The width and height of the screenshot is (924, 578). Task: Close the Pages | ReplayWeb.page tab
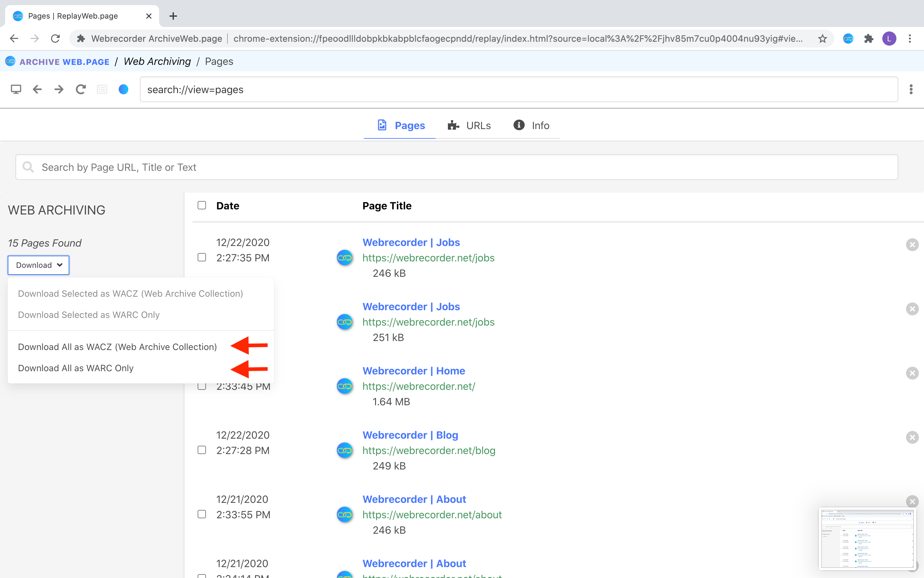tap(149, 16)
